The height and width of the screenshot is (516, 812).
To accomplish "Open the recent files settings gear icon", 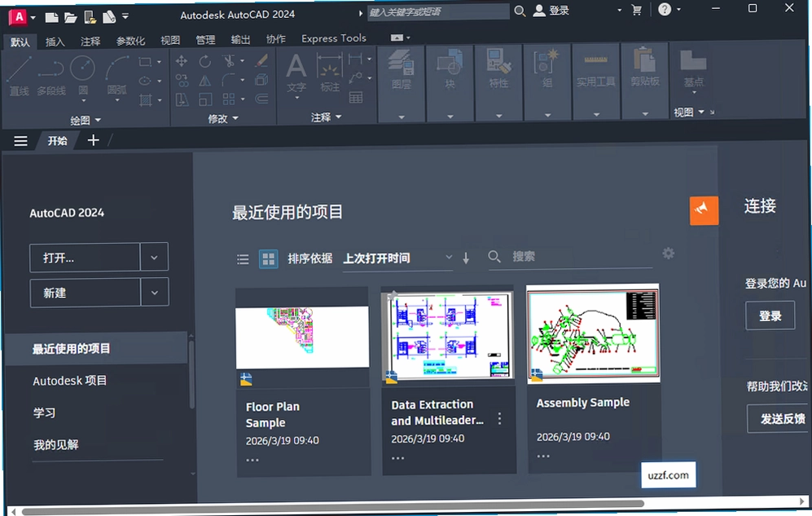I will [669, 254].
